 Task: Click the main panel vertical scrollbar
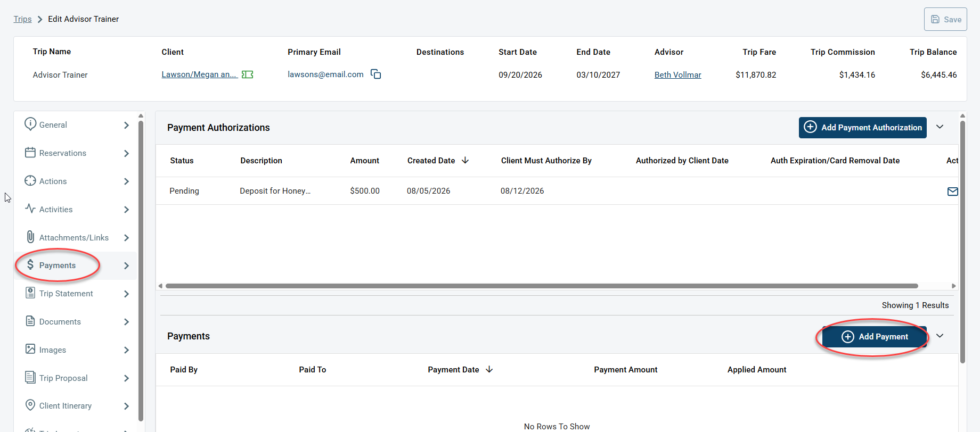click(962, 242)
